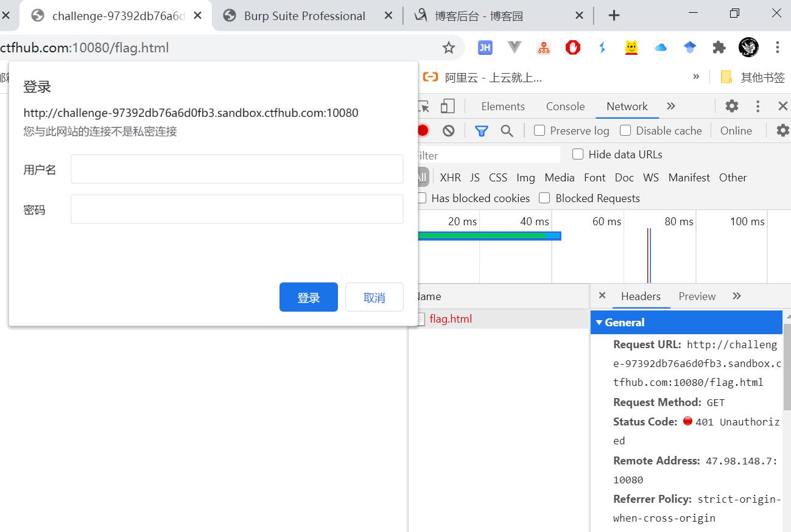Screen dimensions: 791x532
Task: Filter requests by CSS
Action: pos(498,177)
